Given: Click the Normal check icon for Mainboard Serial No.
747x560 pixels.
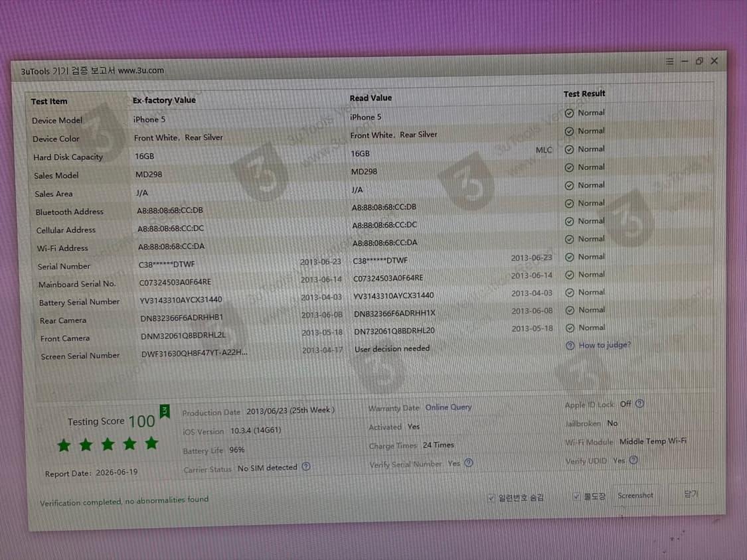Looking at the screenshot, I should click(x=569, y=275).
